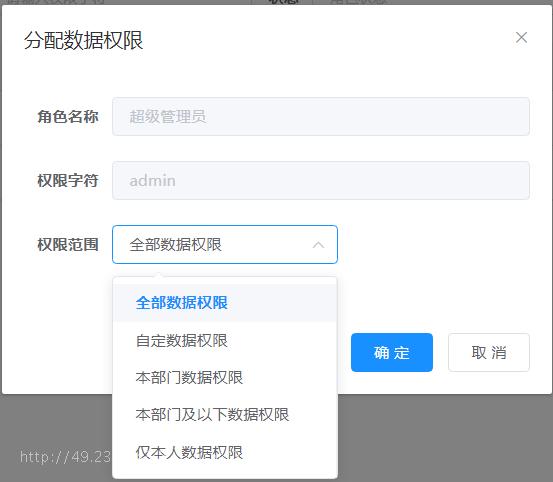Close the 分配数据权限 dialog

coord(521,37)
